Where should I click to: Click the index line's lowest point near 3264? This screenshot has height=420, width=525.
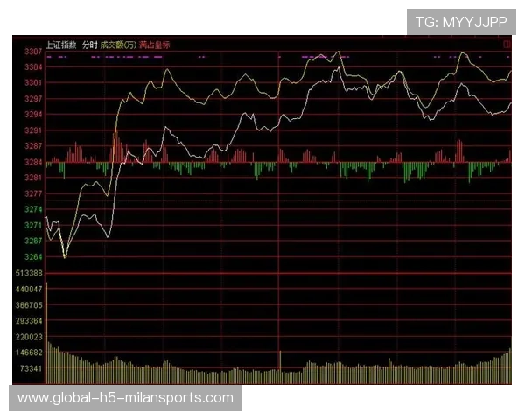[65, 256]
